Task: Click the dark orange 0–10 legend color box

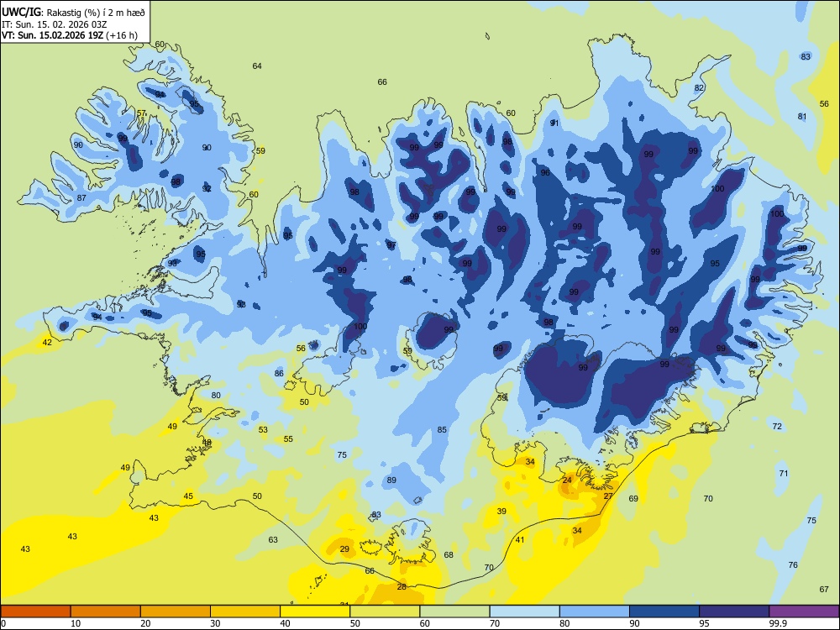Action: 35,612
